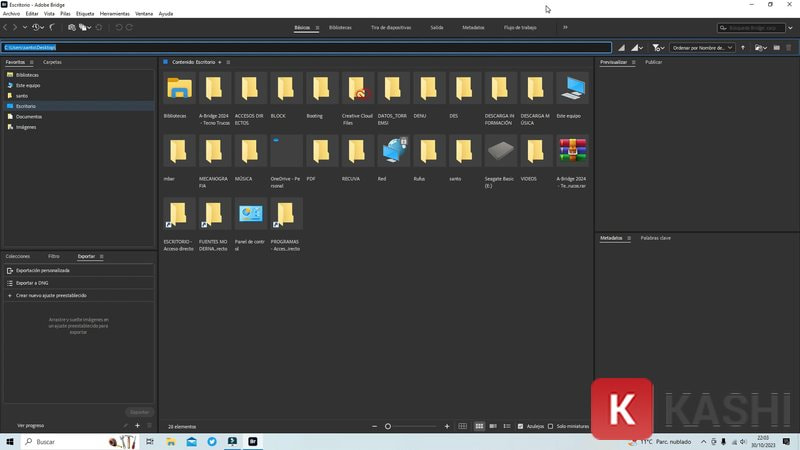Image resolution: width=800 pixels, height=450 pixels.
Task: Open the Archivo menu
Action: (11, 14)
